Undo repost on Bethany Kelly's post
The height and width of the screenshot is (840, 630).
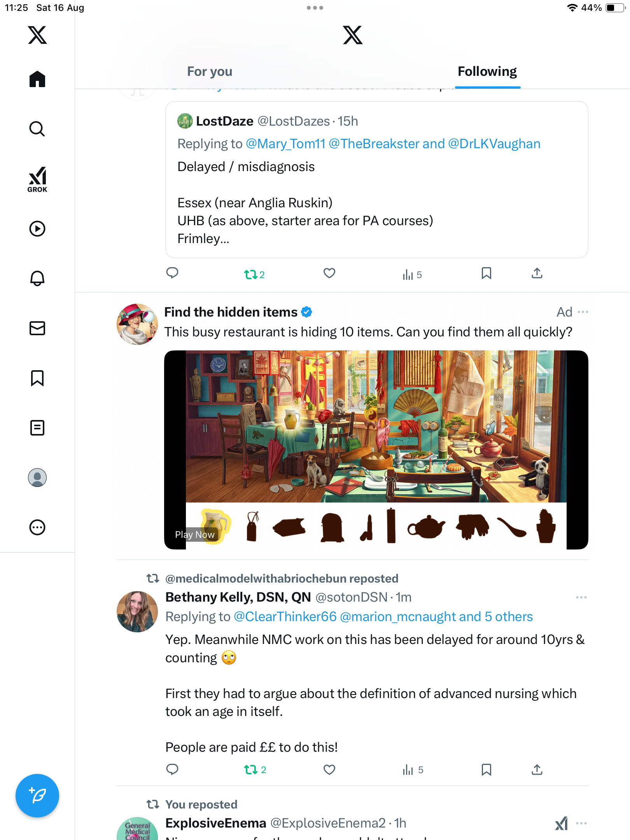coord(251,770)
